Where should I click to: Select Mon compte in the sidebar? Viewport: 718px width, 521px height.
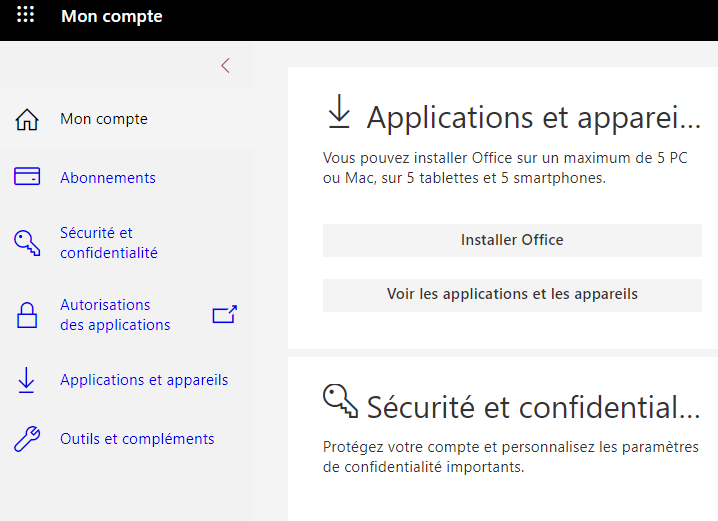(x=104, y=119)
